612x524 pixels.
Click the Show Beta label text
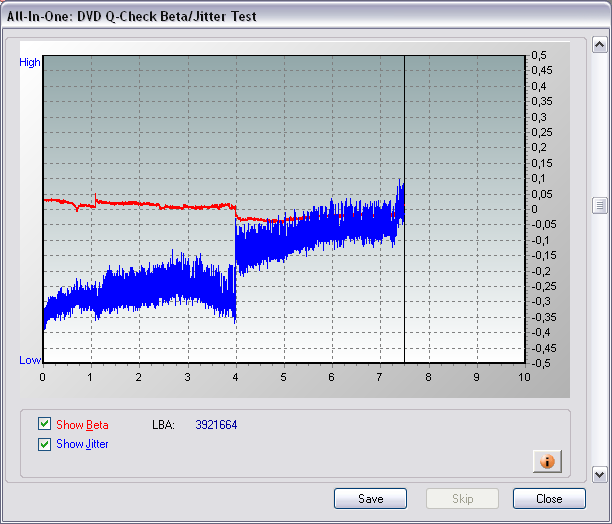(82, 425)
